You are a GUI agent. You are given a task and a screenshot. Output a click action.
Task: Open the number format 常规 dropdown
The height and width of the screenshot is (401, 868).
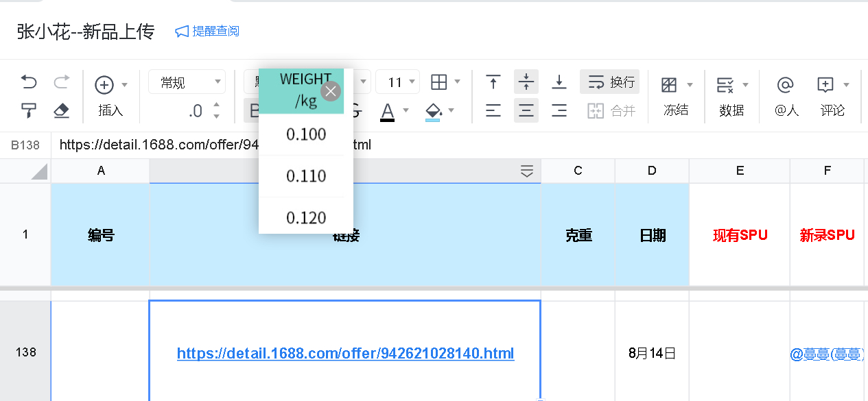(x=187, y=83)
